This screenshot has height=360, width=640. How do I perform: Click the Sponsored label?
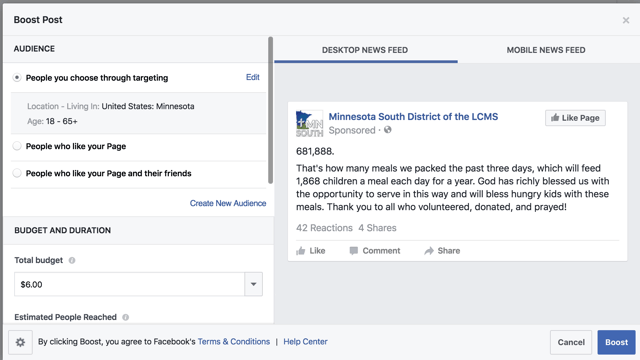click(x=352, y=130)
